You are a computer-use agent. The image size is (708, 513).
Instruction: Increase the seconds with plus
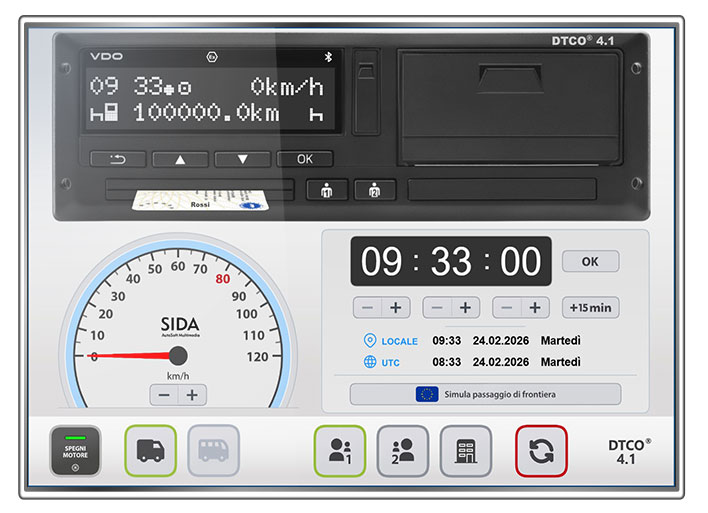click(x=535, y=307)
